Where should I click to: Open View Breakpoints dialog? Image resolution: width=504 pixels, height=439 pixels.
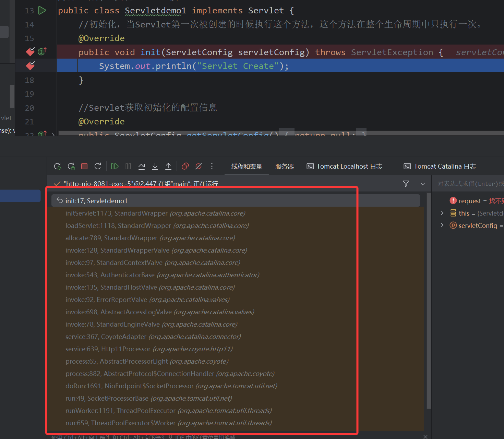pos(185,166)
